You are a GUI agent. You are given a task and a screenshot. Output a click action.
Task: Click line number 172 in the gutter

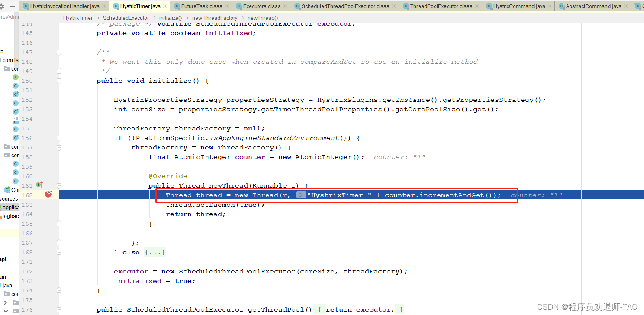tap(27, 272)
